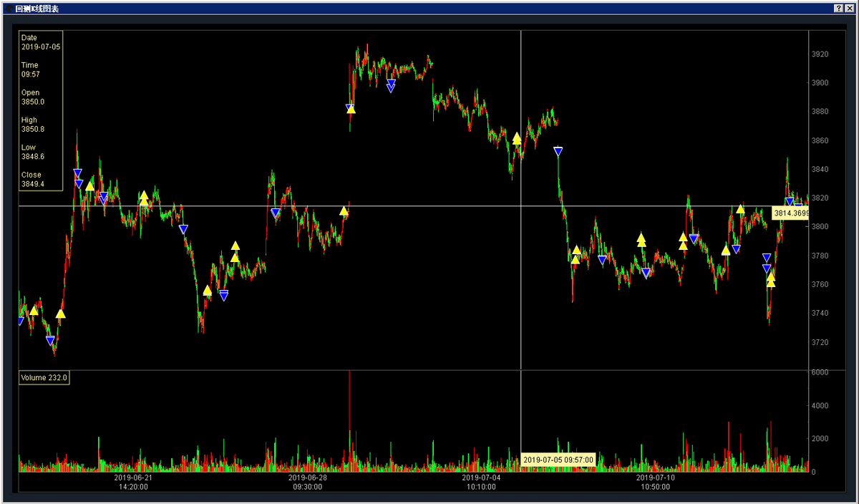Screen dimensions: 859x504
Task: Click the yellow buy marker near 3862
Action: click(516, 138)
